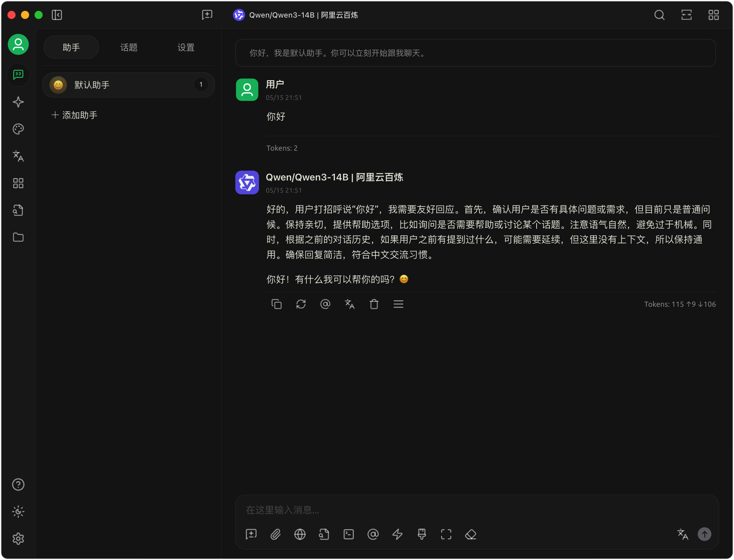Open the MCP terminal icon

[349, 534]
